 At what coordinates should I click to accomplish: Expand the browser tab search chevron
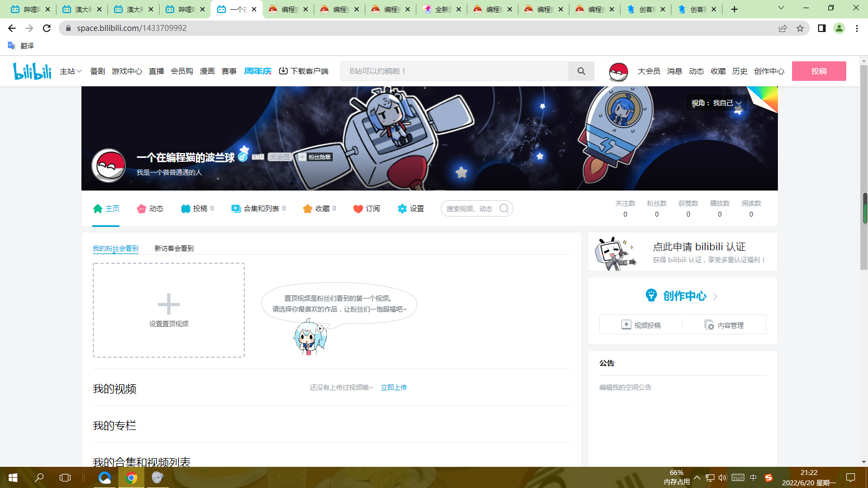781,8
